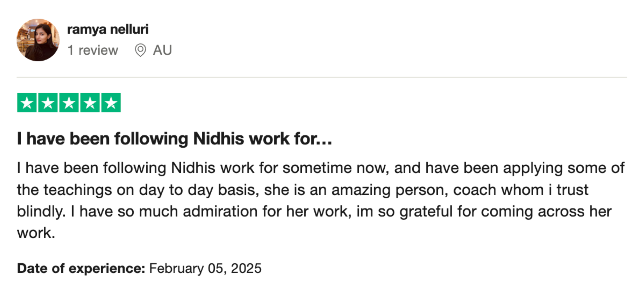644x287 pixels.
Task: Click the fifth green rating star
Action: (111, 103)
